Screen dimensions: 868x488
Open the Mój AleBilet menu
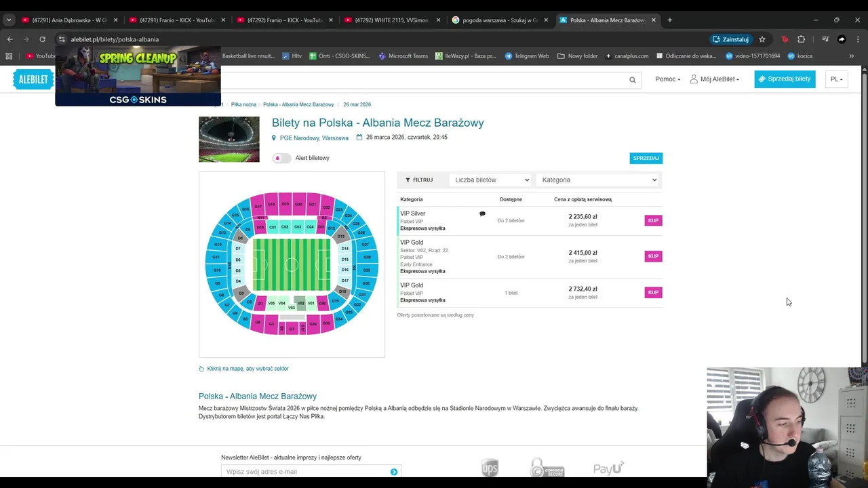tap(715, 79)
